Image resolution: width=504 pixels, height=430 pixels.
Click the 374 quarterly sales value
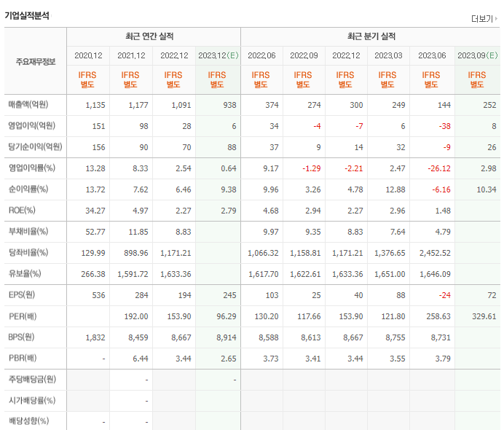point(272,105)
